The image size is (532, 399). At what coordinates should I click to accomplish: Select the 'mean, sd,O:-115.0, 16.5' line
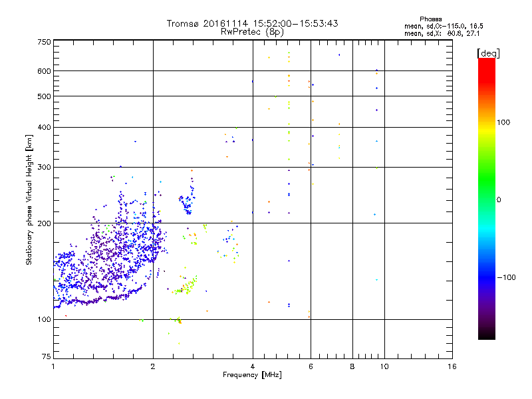point(444,26)
